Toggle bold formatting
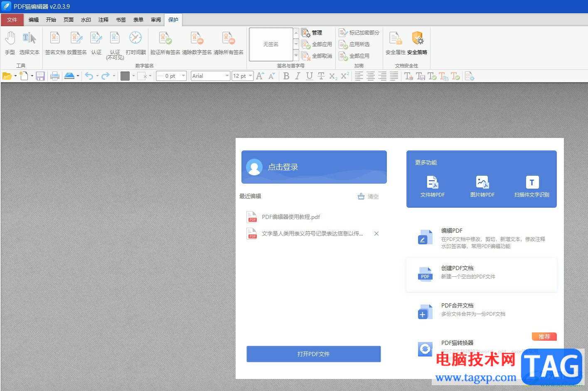This screenshot has width=588, height=391. [286, 76]
